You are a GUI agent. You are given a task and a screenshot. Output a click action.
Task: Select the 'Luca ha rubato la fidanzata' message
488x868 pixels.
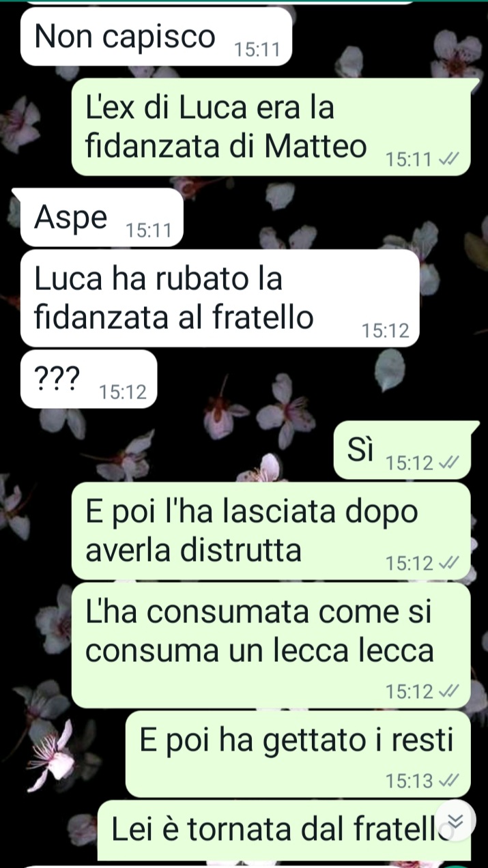pyautogui.click(x=220, y=298)
